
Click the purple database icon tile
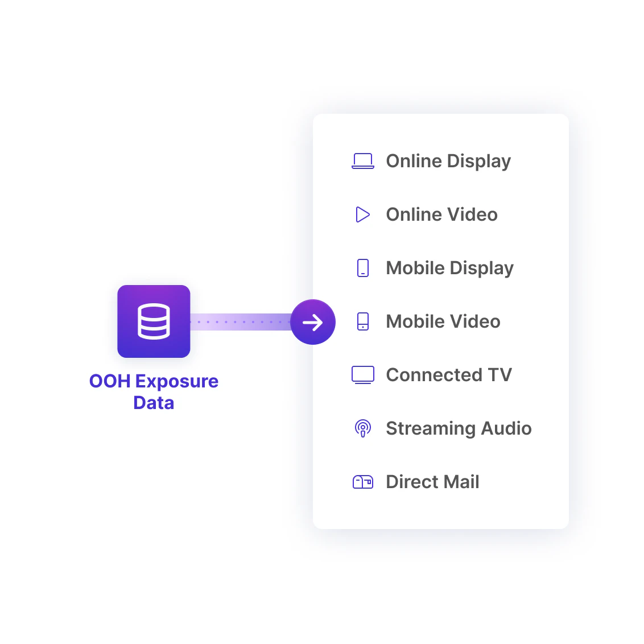point(154,321)
